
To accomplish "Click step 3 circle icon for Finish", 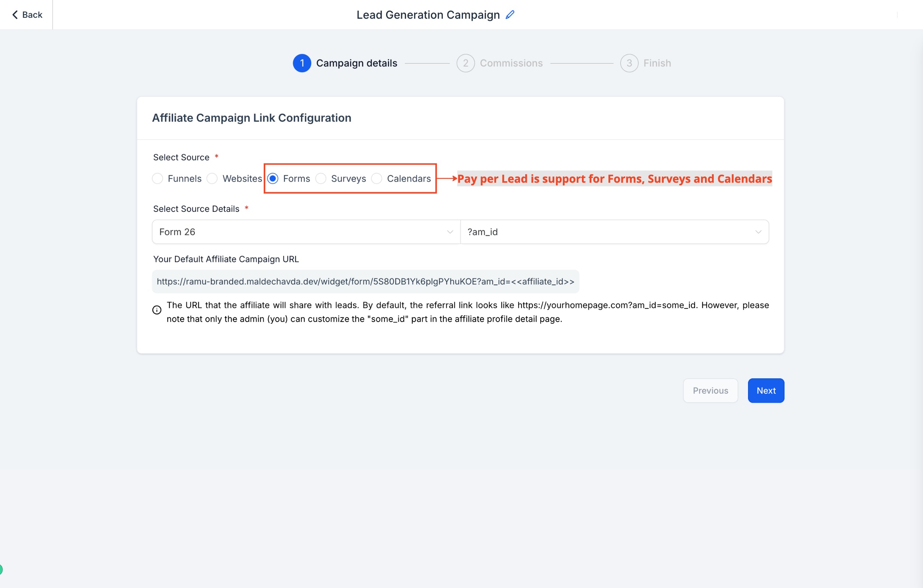I will 629,63.
